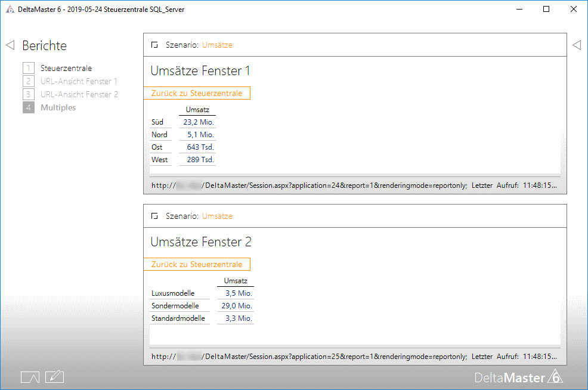Click report number 4 box
The height and width of the screenshot is (390, 588).
click(x=29, y=107)
